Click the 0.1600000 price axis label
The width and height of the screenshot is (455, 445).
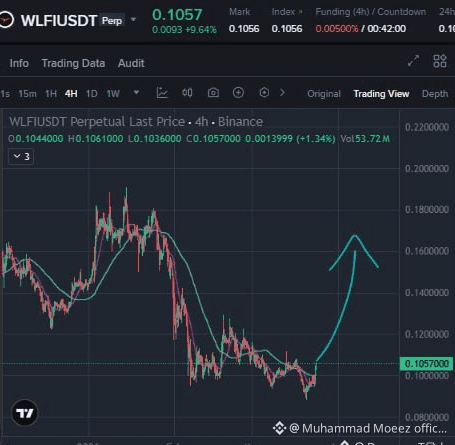tap(427, 251)
